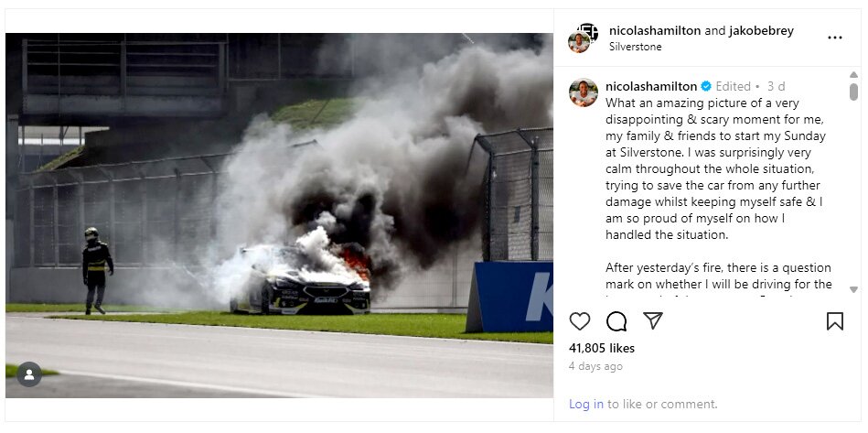Click the caption scrollbar thumb
Image resolution: width=868 pixels, height=433 pixels.
853,92
